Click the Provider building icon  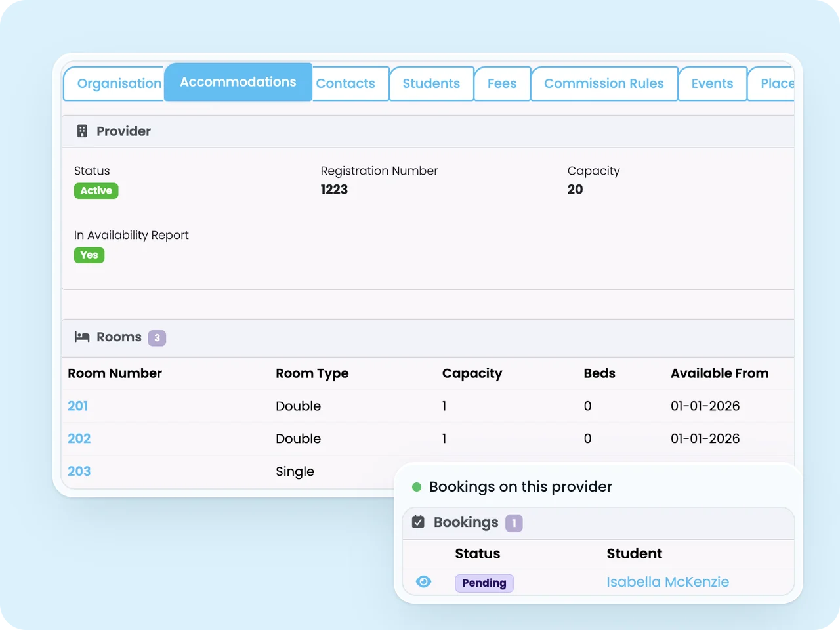(82, 131)
